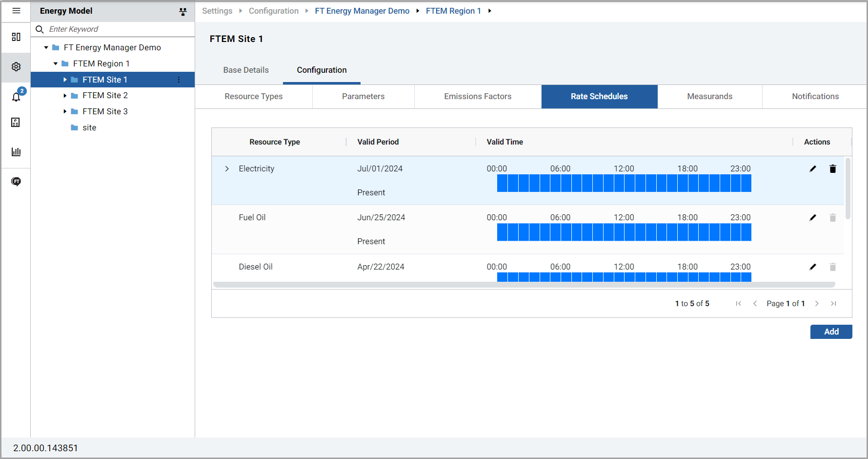Select the Measurands tab
The height and width of the screenshot is (459, 868).
[709, 97]
